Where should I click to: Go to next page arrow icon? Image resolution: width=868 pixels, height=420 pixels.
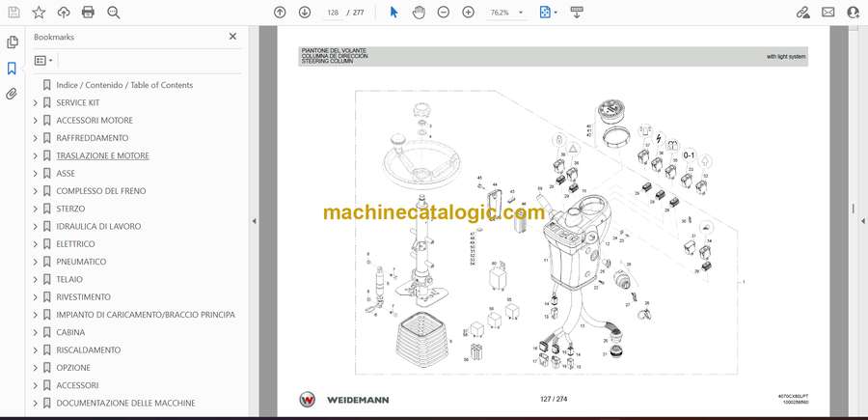[305, 13]
